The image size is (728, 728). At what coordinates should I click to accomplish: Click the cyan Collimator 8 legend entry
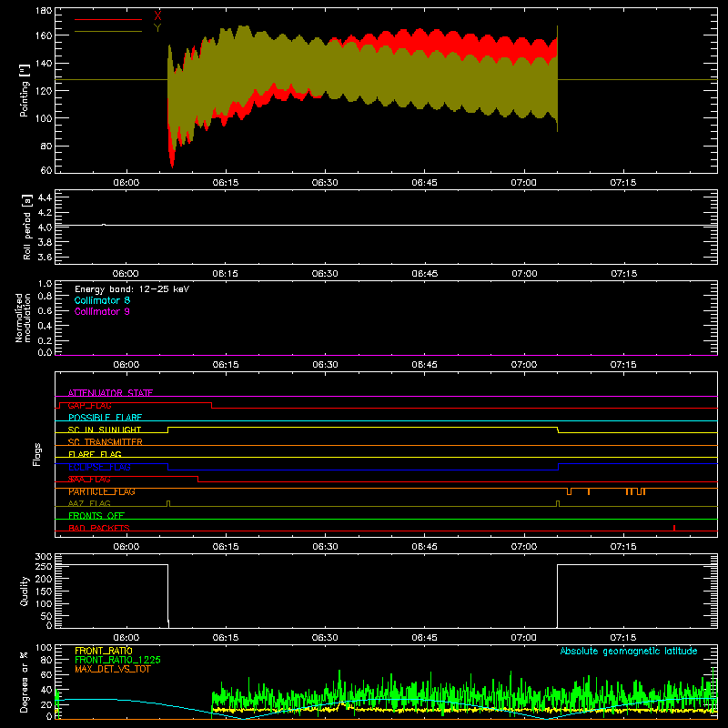point(102,300)
